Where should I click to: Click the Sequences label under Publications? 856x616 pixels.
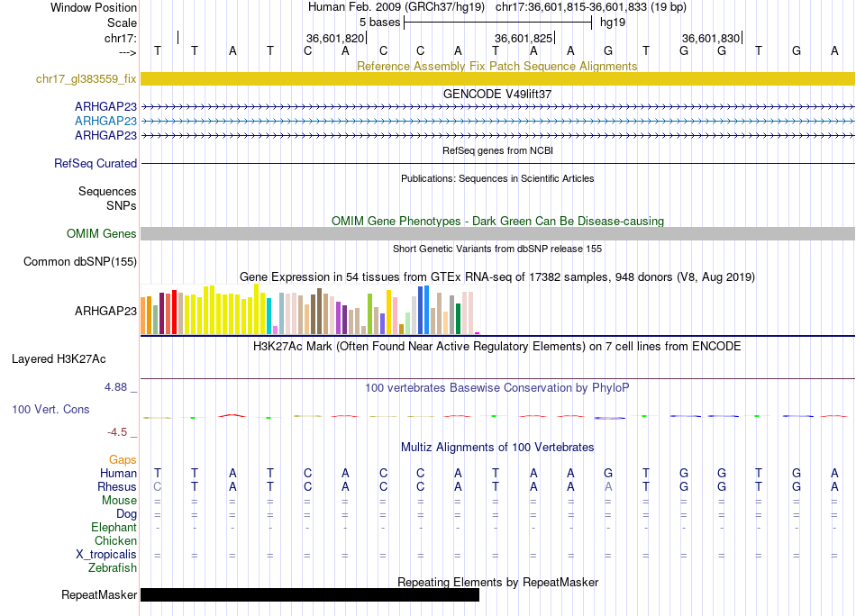pos(107,192)
